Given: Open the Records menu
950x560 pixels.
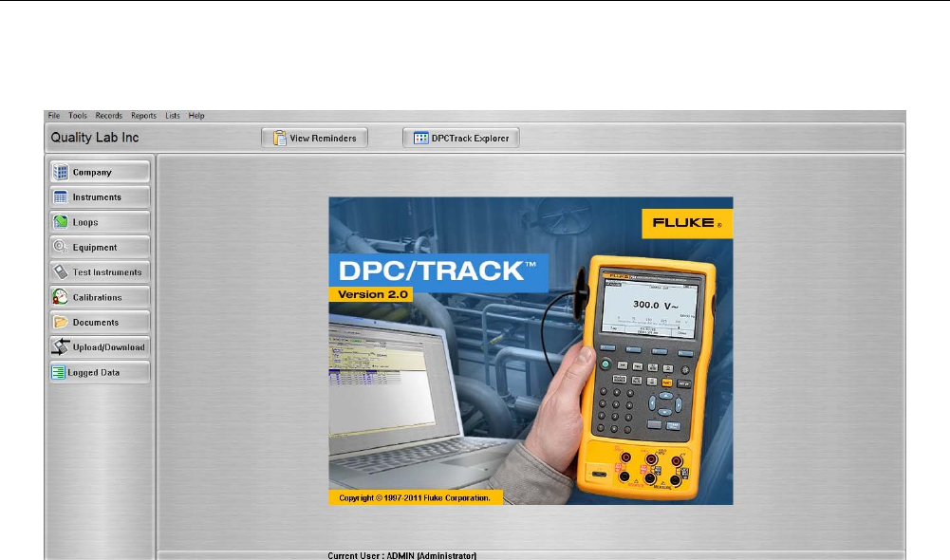Looking at the screenshot, I should (x=108, y=115).
